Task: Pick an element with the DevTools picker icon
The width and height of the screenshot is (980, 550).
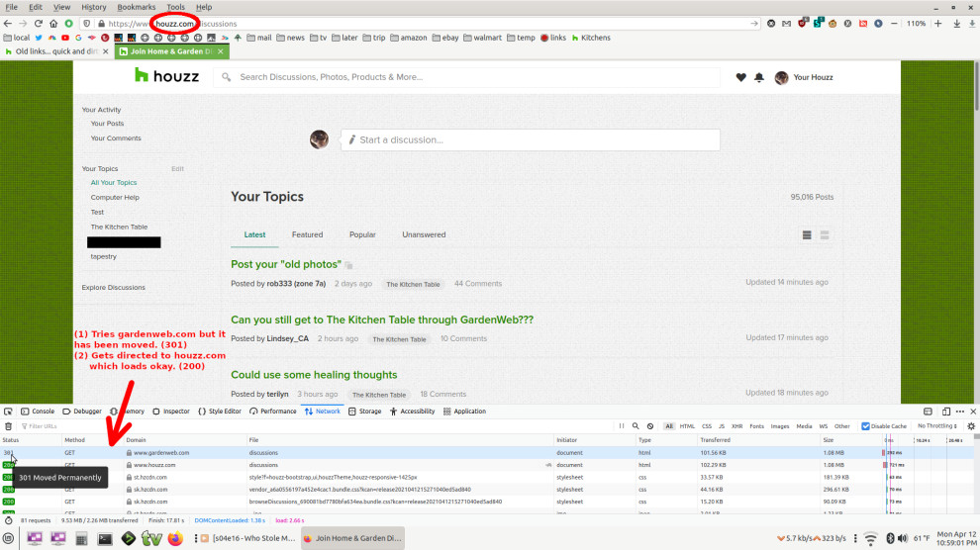Action: coord(8,412)
